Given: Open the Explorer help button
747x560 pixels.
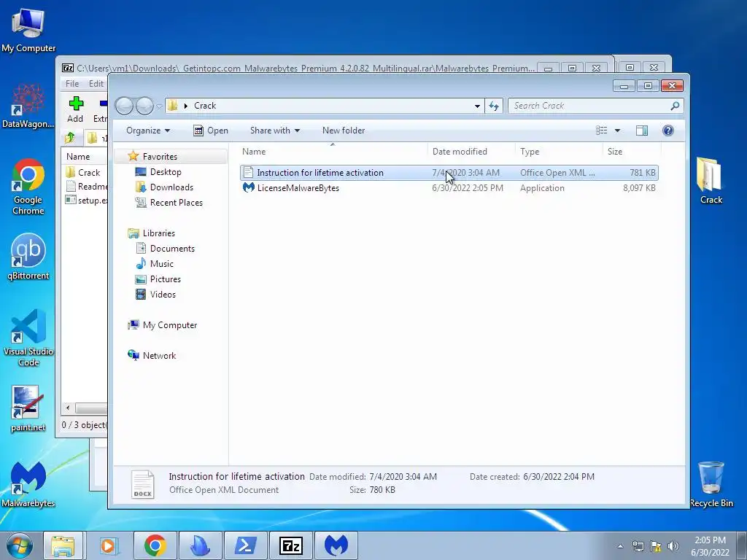Looking at the screenshot, I should pyautogui.click(x=668, y=131).
